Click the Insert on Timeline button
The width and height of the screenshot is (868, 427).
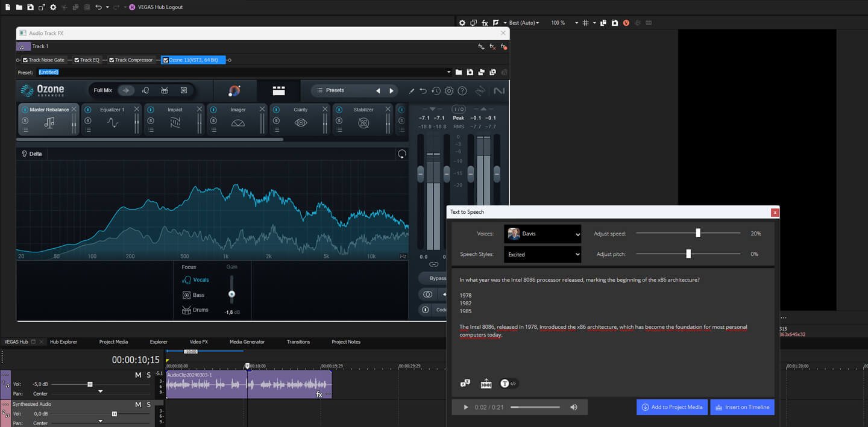pyautogui.click(x=742, y=407)
